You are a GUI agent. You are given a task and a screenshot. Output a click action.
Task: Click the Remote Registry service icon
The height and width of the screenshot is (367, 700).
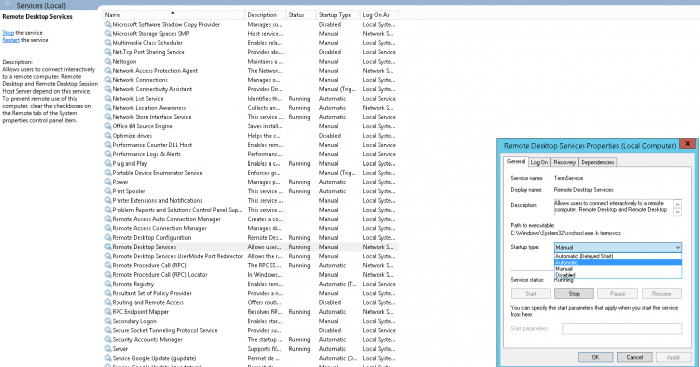(x=108, y=284)
